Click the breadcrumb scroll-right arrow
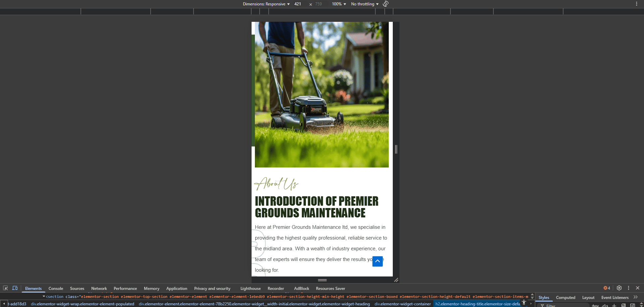Viewport: 644px width, 307px height. [x=531, y=304]
